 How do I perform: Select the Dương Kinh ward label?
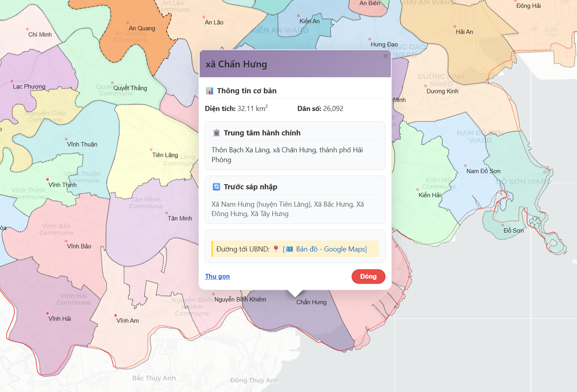pos(442,91)
